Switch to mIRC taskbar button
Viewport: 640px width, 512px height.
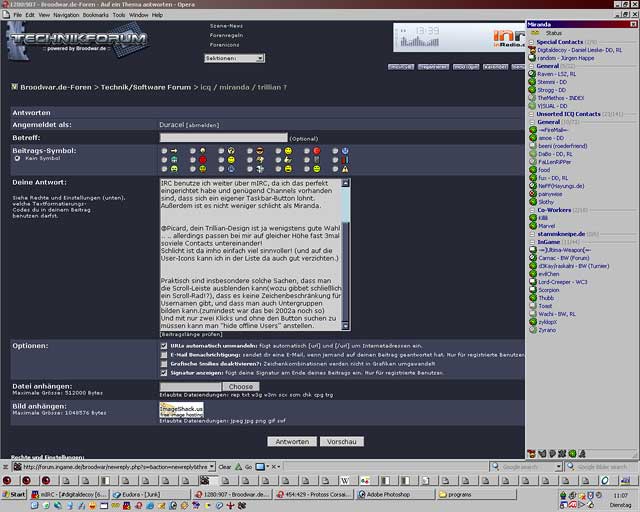click(x=69, y=494)
